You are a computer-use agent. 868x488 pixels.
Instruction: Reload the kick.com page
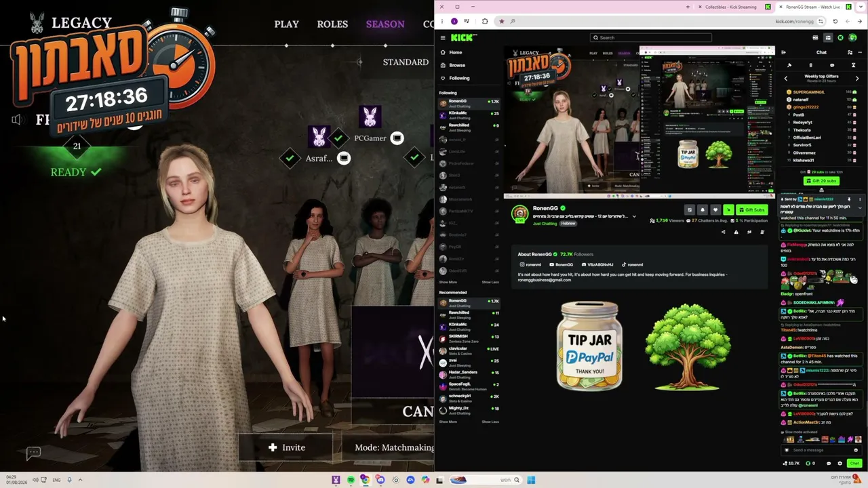point(835,21)
